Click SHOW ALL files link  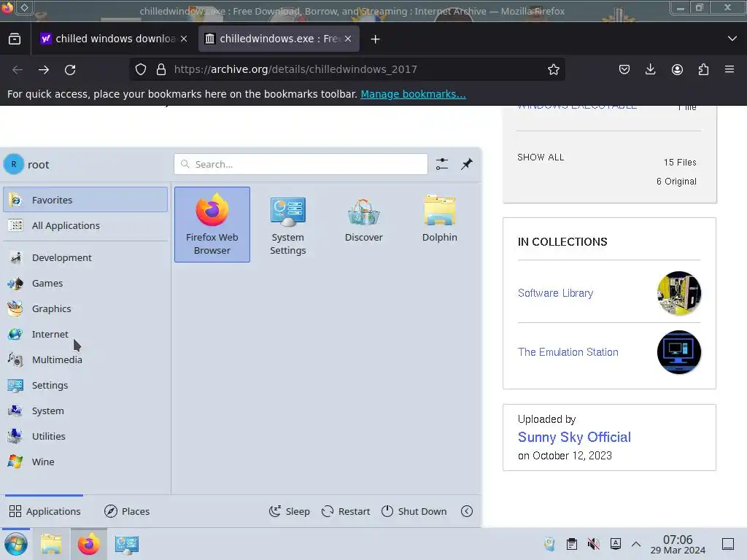[541, 157]
